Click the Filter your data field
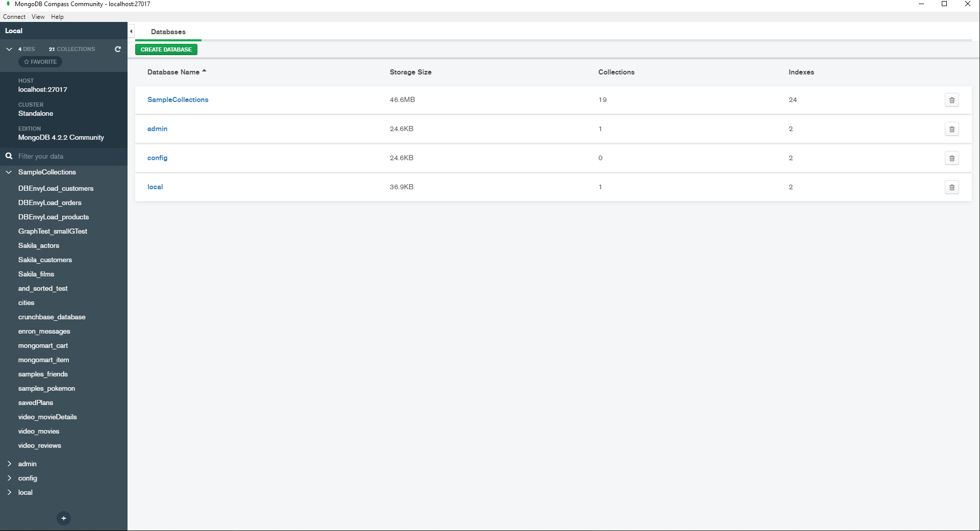This screenshot has height=531, width=980. pos(66,156)
